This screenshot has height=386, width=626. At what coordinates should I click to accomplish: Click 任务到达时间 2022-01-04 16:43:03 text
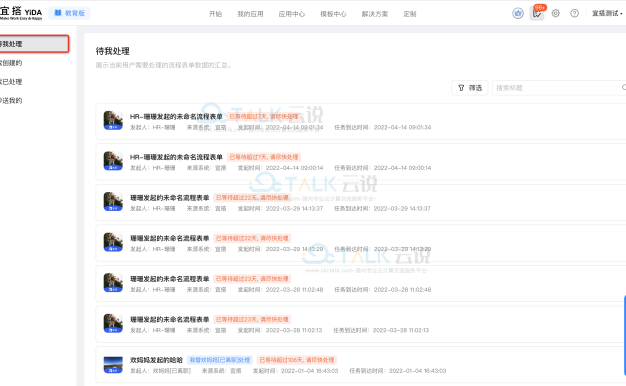pos(398,371)
